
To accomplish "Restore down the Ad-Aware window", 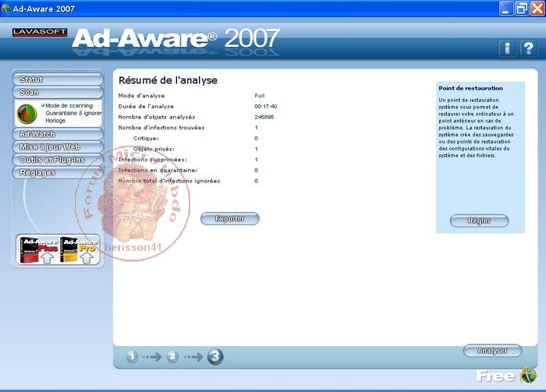I will [522, 9].
